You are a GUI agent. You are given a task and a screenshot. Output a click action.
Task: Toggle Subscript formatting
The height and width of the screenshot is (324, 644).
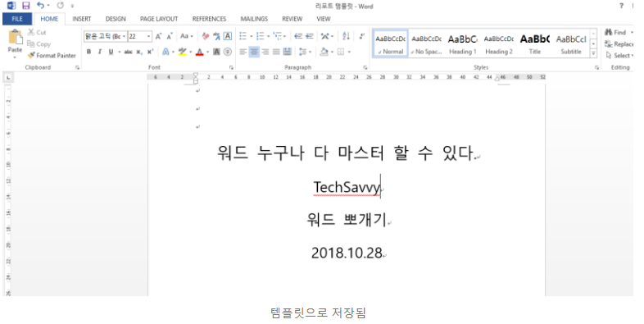coord(139,52)
